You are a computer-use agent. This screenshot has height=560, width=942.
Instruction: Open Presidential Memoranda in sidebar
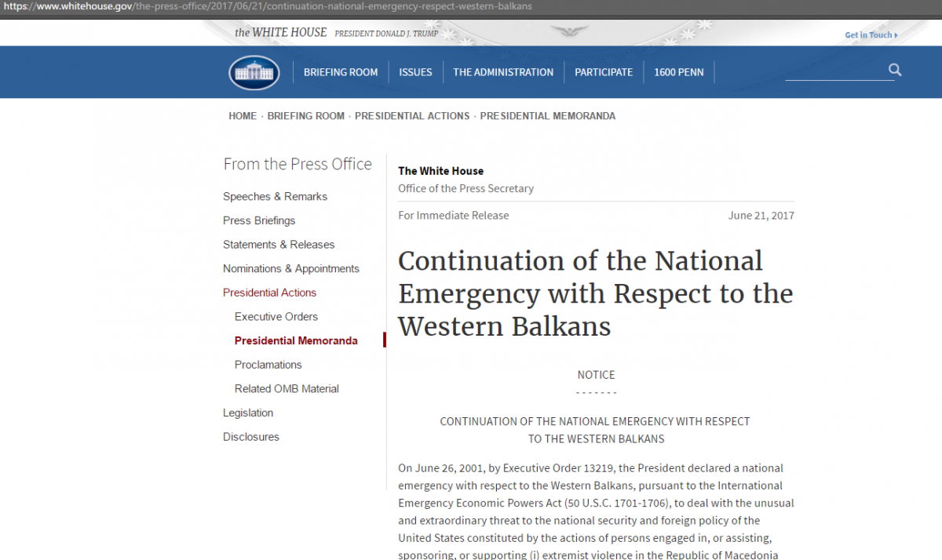pyautogui.click(x=296, y=341)
